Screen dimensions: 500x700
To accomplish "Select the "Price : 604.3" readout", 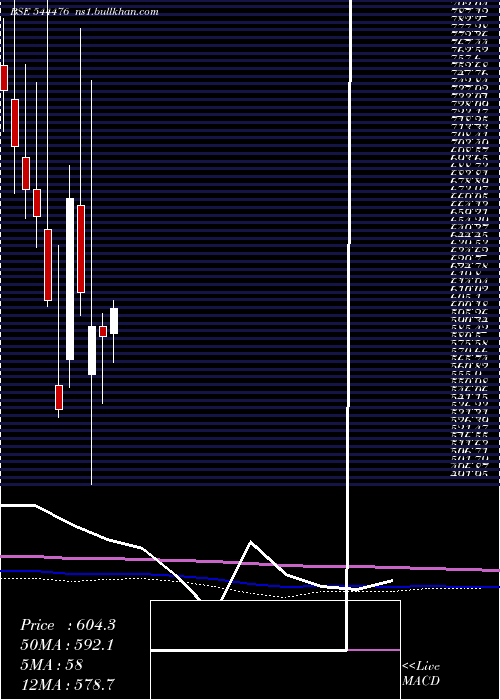I will point(68,625).
